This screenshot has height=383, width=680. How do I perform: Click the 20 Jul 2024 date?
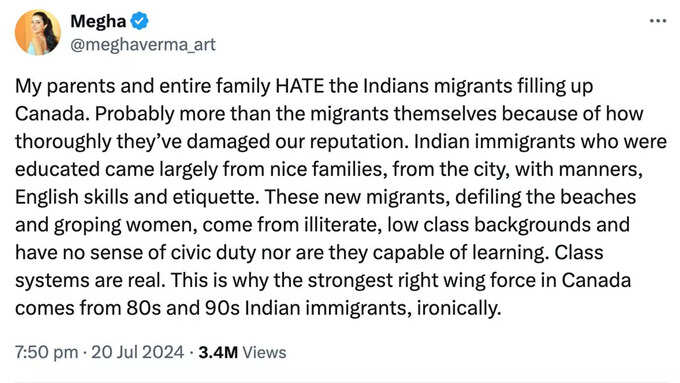(x=137, y=352)
